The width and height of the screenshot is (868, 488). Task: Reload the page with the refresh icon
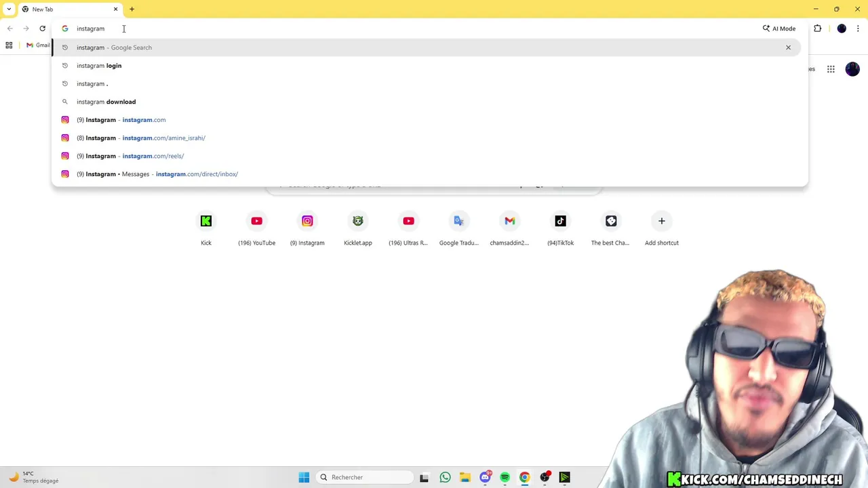[x=42, y=28]
